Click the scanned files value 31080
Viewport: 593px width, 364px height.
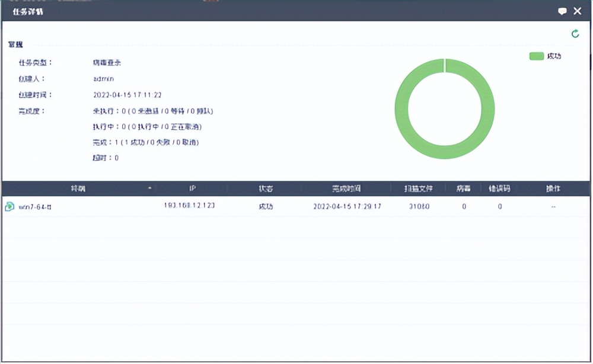419,206
